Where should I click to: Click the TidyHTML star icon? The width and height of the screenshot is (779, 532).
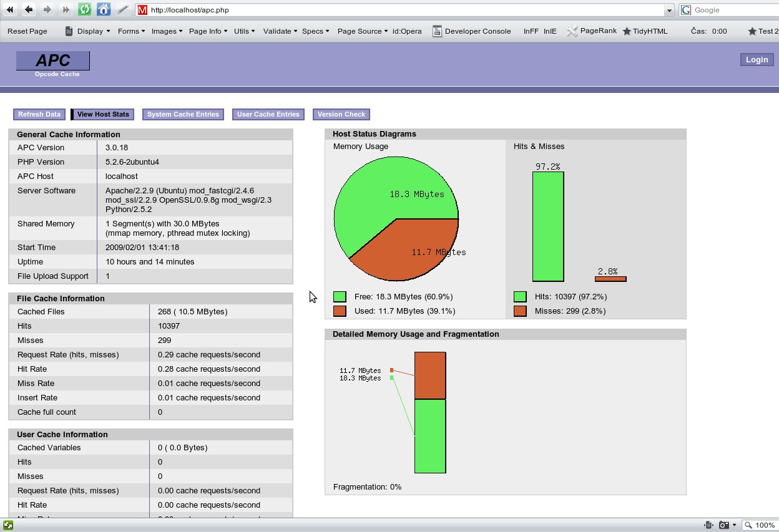point(627,31)
